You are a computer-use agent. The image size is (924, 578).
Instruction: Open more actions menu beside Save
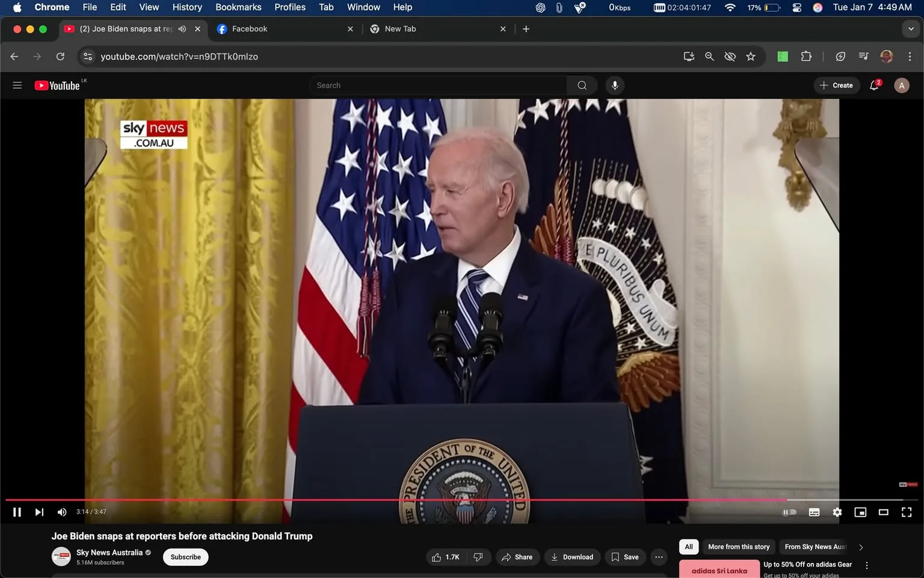pos(659,557)
